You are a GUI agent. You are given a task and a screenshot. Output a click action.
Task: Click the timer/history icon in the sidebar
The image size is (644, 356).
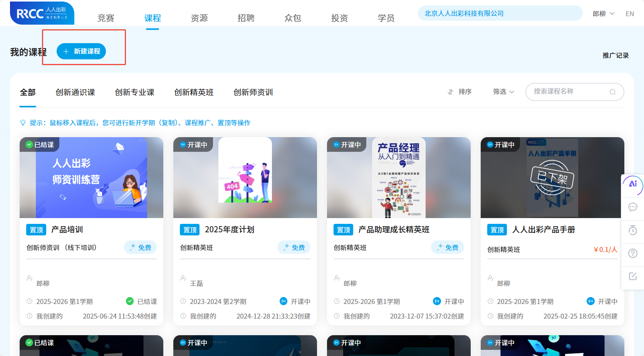click(x=633, y=230)
